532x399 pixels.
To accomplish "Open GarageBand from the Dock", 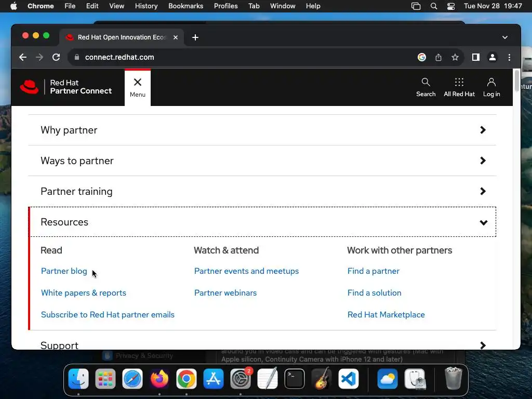I will point(321,379).
